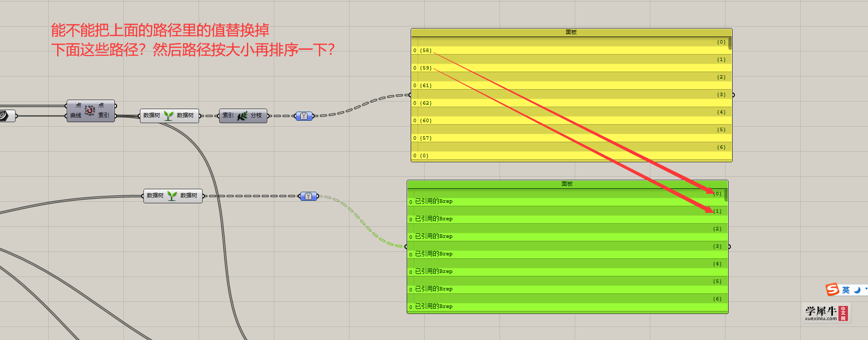The width and height of the screenshot is (868, 340).
Task: Select blue data param feeding yellow panel
Action: click(304, 116)
